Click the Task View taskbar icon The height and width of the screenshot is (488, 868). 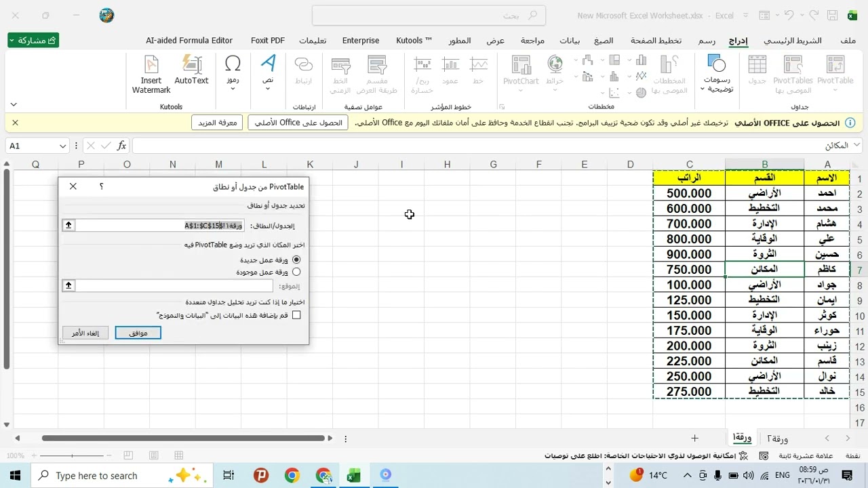coord(229,475)
